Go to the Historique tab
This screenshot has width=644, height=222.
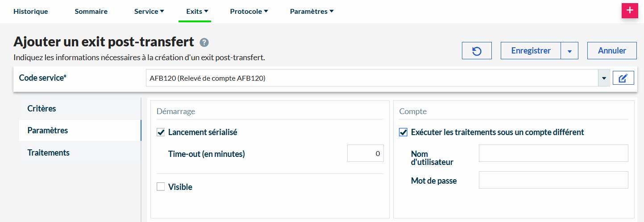30,12
